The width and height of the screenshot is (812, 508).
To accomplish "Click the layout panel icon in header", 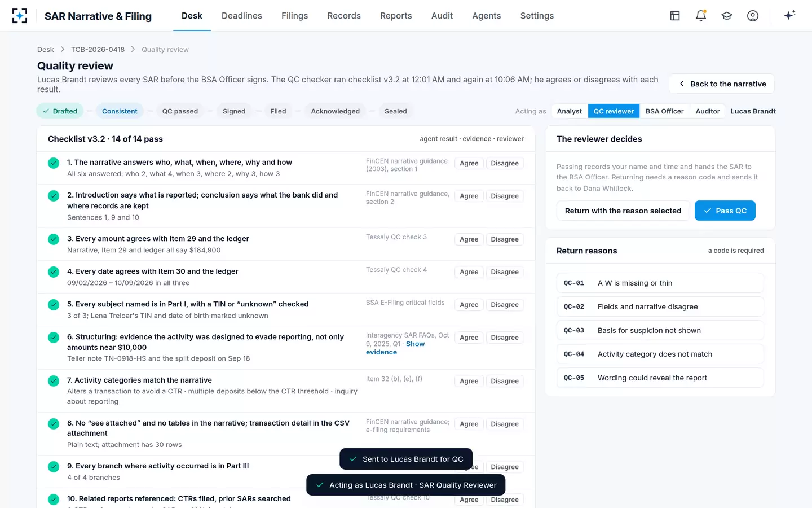I will pos(675,16).
